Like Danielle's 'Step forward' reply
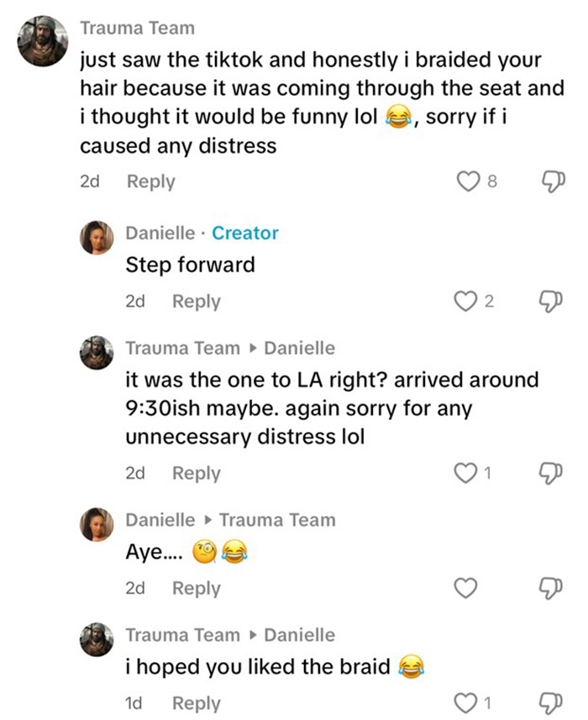The image size is (588, 720). click(x=468, y=301)
